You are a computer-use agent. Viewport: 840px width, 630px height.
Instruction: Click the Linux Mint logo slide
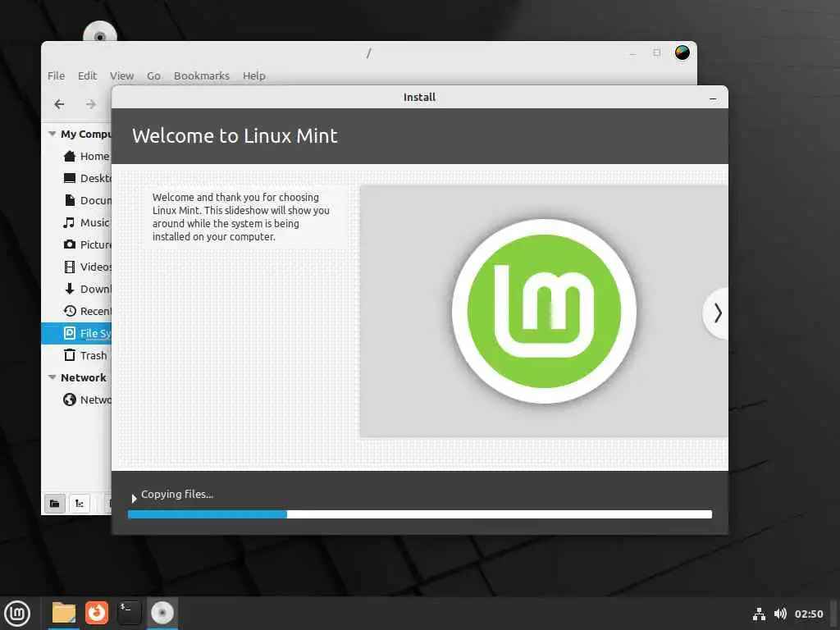544,311
